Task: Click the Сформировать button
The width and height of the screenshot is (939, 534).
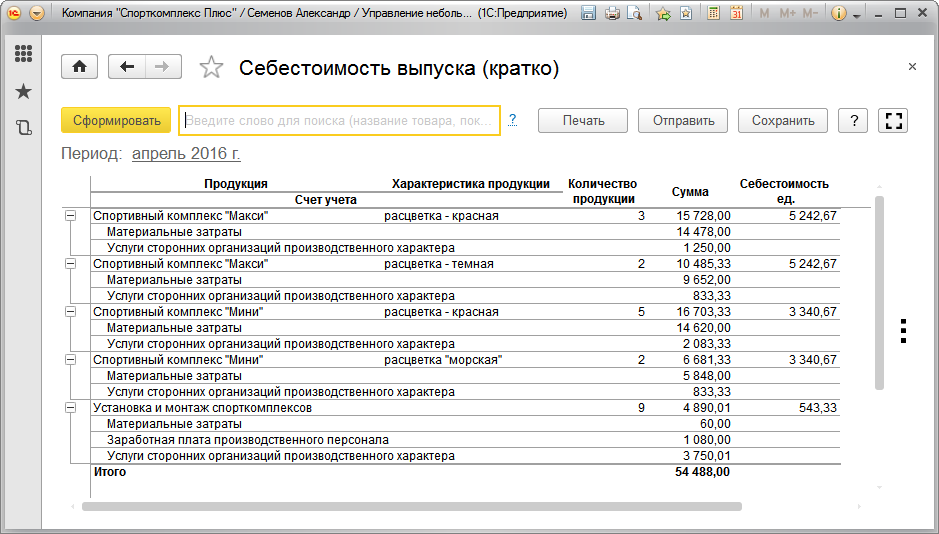Action: (117, 121)
